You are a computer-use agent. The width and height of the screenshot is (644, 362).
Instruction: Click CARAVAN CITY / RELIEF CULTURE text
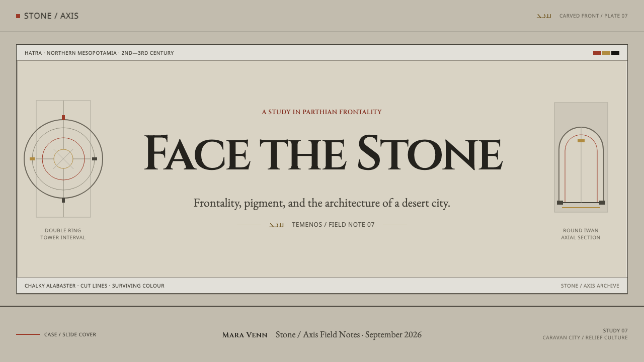click(x=585, y=338)
